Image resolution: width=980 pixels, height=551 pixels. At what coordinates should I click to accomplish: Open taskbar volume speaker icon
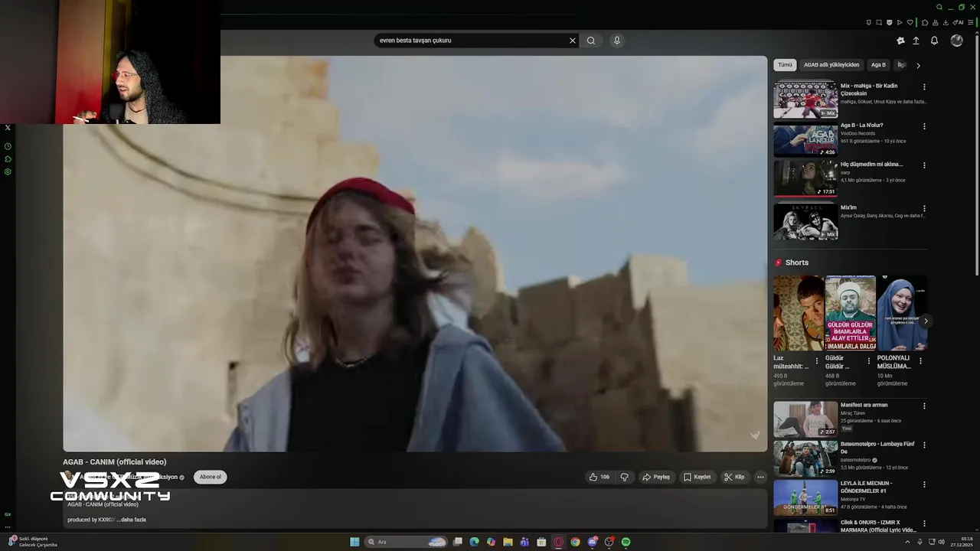tap(942, 542)
